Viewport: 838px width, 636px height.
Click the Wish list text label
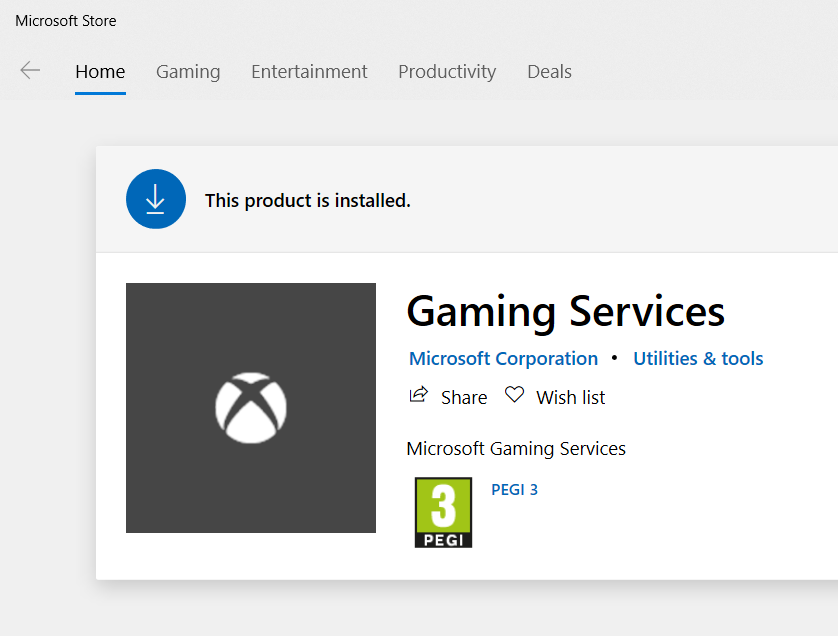coord(571,398)
